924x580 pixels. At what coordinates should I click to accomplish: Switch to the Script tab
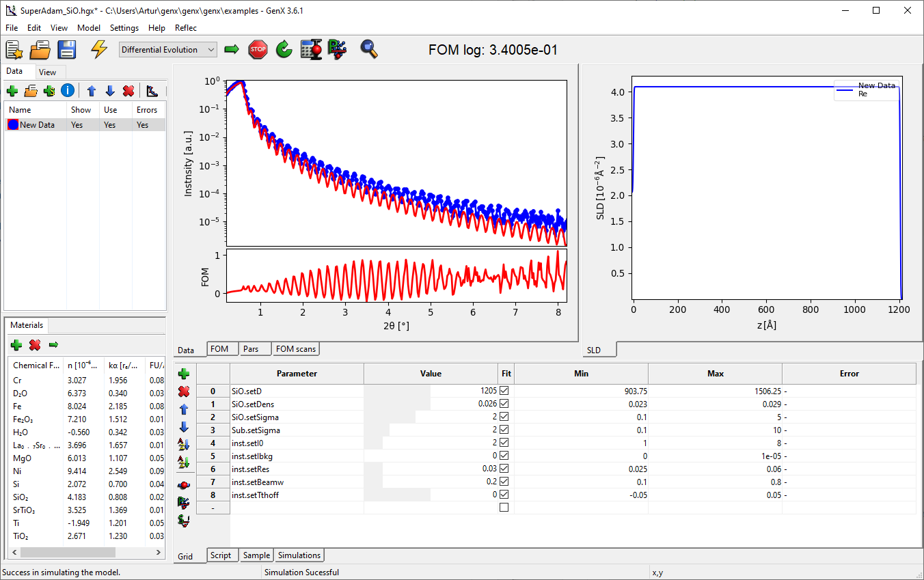tap(221, 555)
